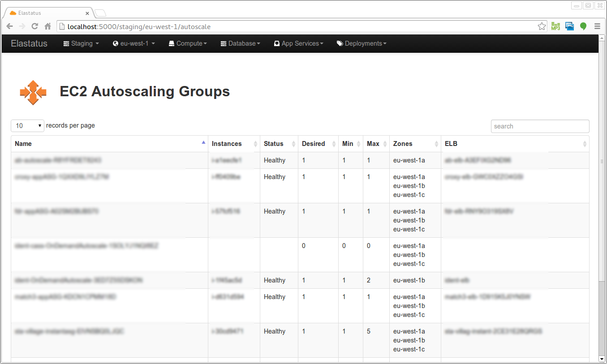607x364 pixels.
Task: Click the records per page label
Action: (70, 125)
